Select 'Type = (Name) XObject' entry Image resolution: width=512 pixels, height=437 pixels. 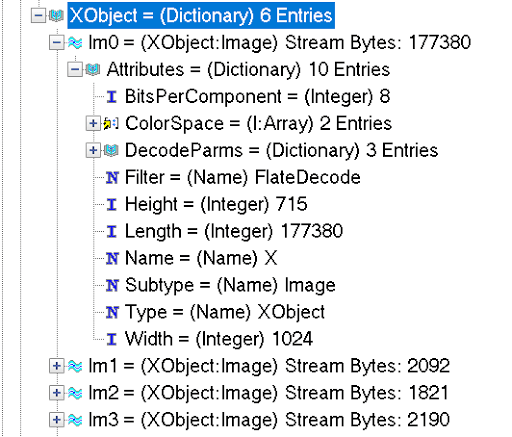[x=225, y=313]
